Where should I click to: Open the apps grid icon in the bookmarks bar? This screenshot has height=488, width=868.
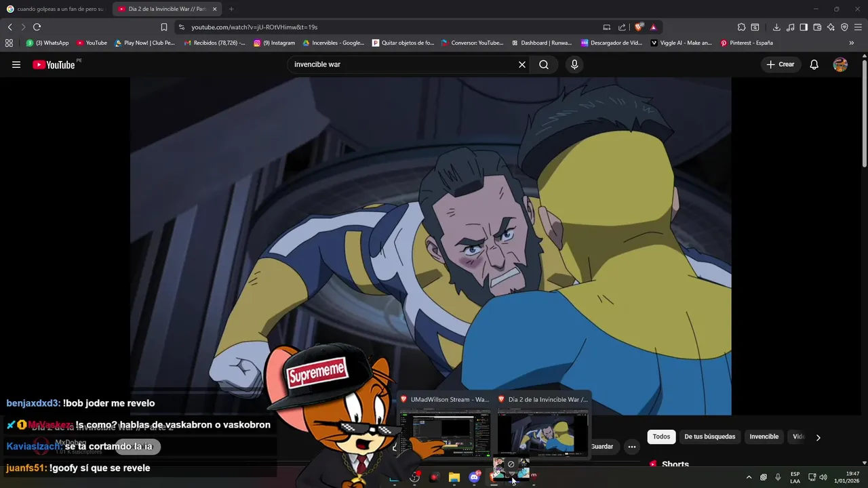click(x=9, y=43)
